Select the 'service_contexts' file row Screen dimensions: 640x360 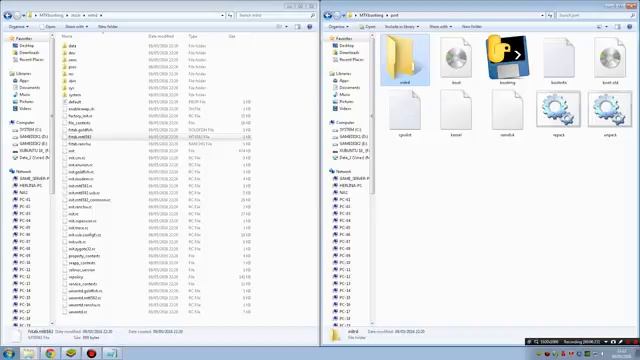156,284
